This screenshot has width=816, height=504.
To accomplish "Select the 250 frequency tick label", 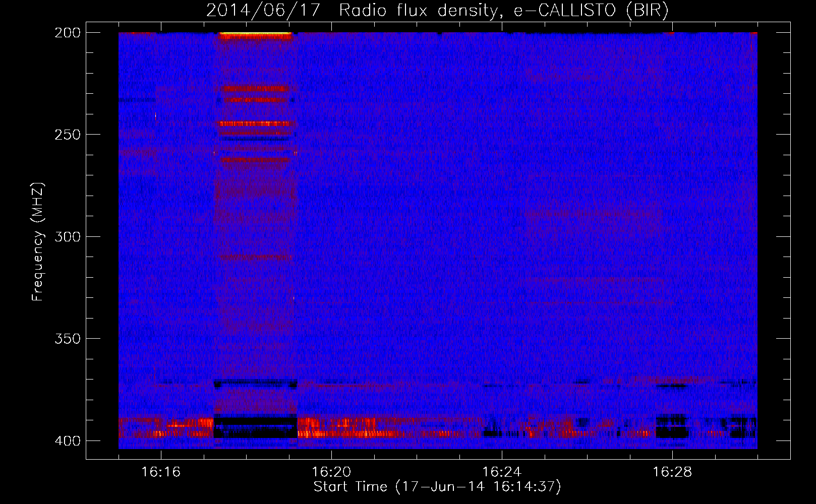I will tap(68, 135).
